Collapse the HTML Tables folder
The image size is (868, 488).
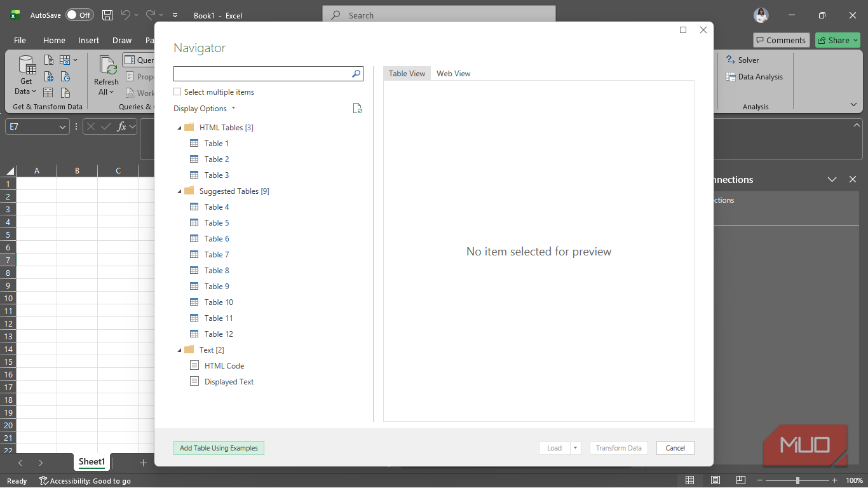(x=180, y=128)
